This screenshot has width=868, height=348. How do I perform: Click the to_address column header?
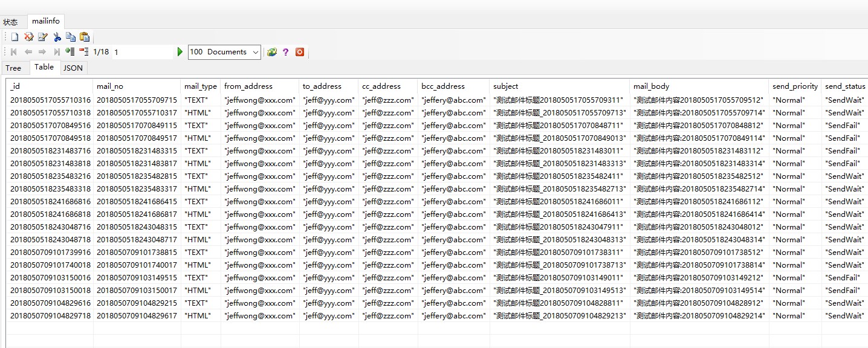click(329, 86)
